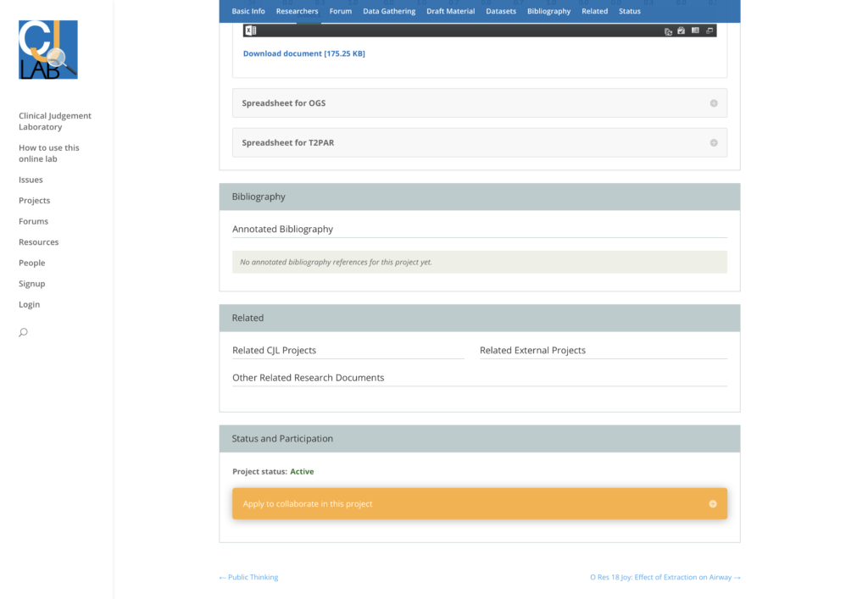
Task: Click the CJ Lab logo
Action: coord(48,50)
